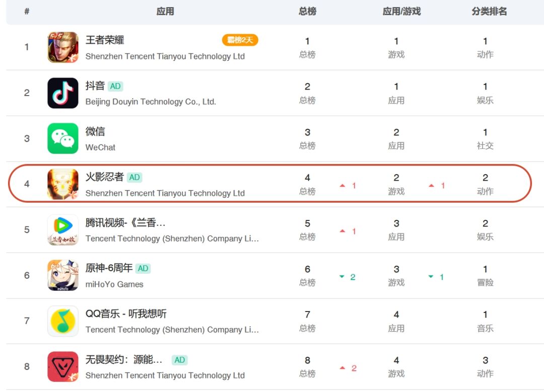This screenshot has height=392, width=544.
Task: Open the 原神-6周年 app title
Action: 109,268
